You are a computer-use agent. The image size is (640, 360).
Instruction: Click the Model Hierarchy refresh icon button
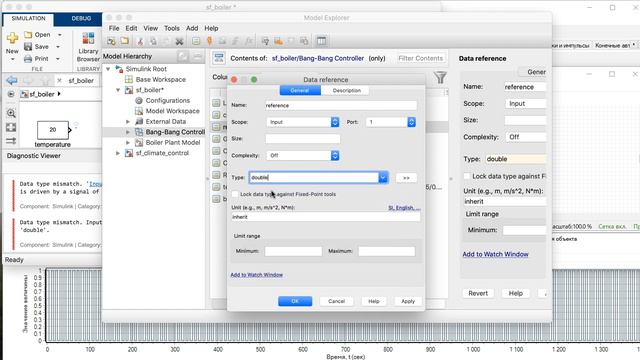pos(183,56)
